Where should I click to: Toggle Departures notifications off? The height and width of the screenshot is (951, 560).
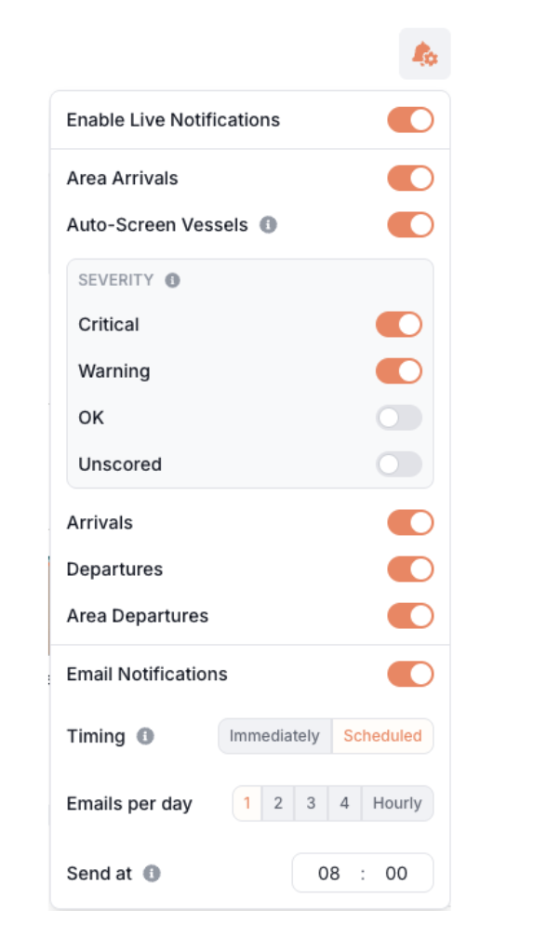pyautogui.click(x=410, y=569)
